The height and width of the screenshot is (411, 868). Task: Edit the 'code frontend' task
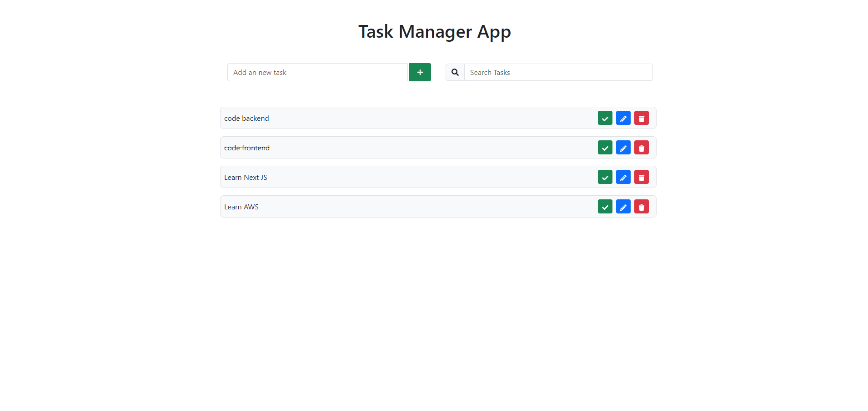pos(623,148)
